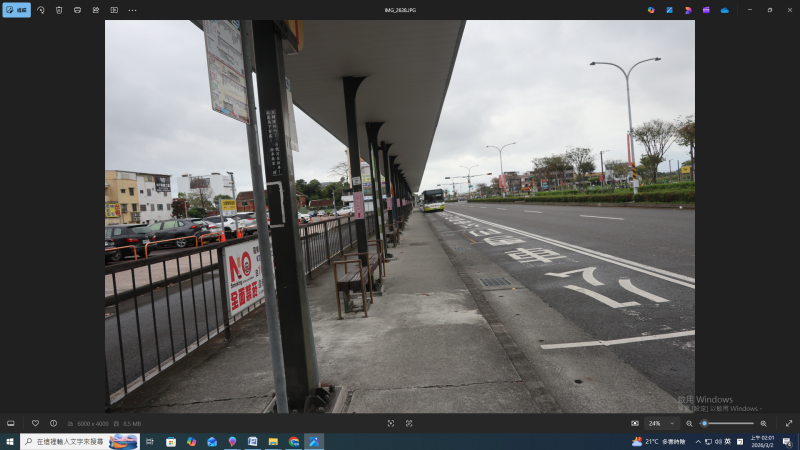Open the three-dot more options menu
The height and width of the screenshot is (450, 800).
click(x=132, y=10)
